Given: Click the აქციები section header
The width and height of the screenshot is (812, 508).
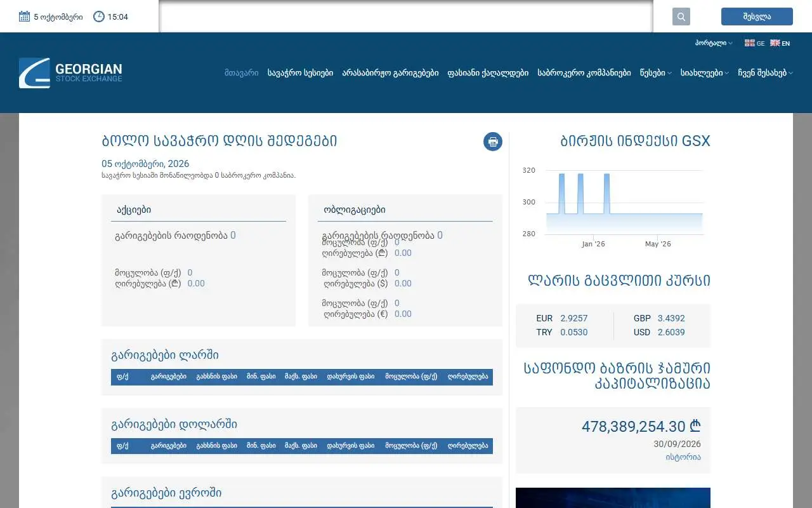Looking at the screenshot, I should [134, 210].
